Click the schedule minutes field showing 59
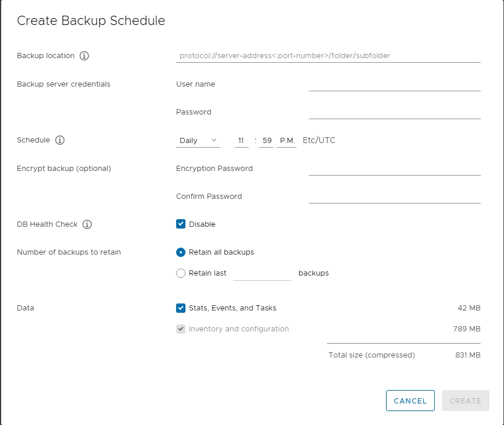504x425 pixels. tap(266, 141)
